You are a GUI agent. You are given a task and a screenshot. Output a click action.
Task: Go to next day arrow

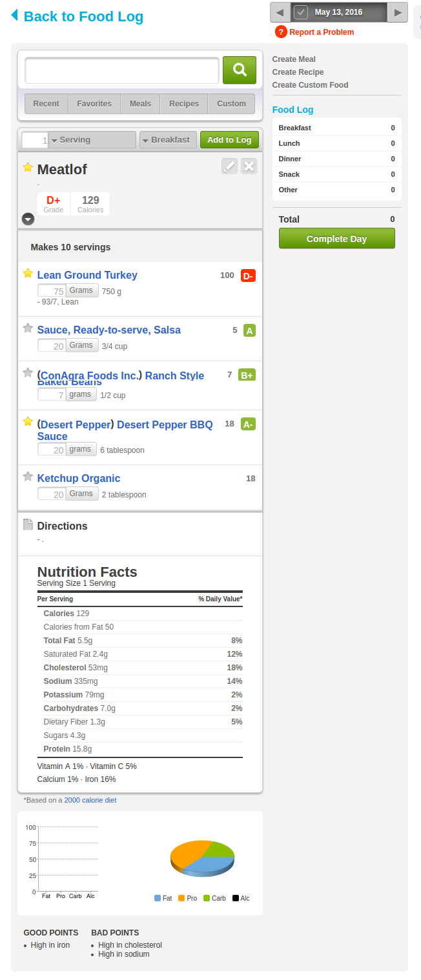click(x=398, y=12)
